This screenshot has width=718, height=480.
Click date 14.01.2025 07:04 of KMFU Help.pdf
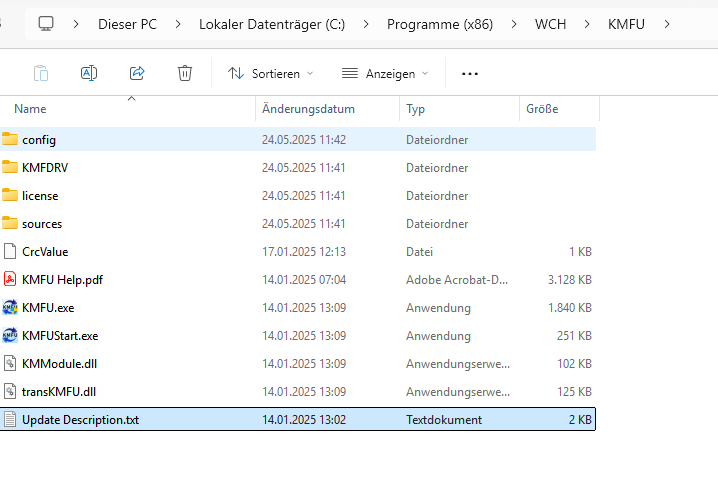[x=304, y=279]
